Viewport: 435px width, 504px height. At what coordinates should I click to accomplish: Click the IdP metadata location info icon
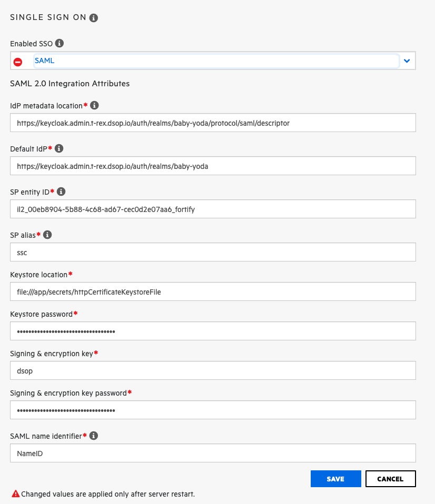click(94, 105)
